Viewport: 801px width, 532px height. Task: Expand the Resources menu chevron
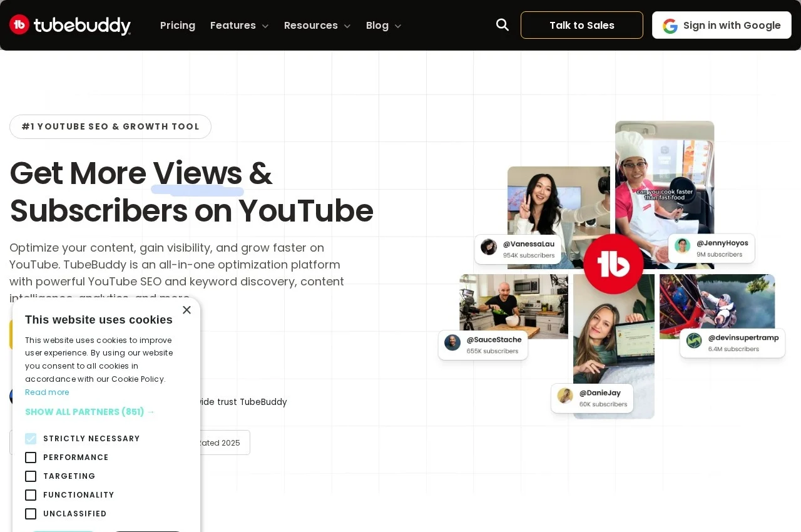point(347,26)
